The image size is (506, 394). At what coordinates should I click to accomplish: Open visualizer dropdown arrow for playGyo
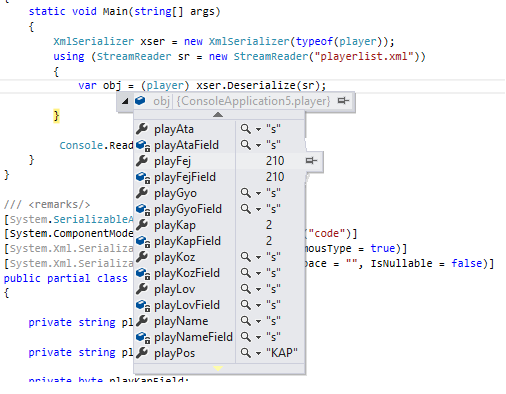coord(258,193)
